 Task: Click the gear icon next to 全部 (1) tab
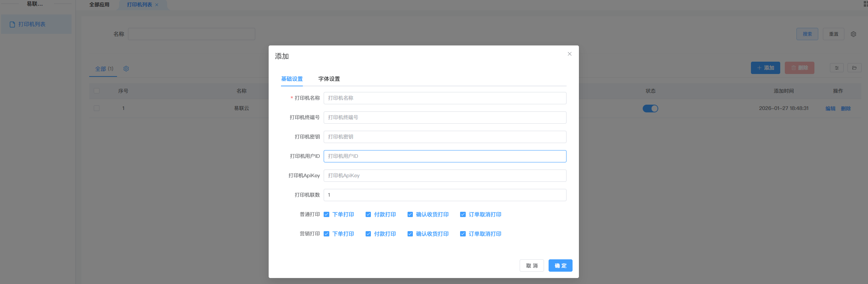pos(126,69)
